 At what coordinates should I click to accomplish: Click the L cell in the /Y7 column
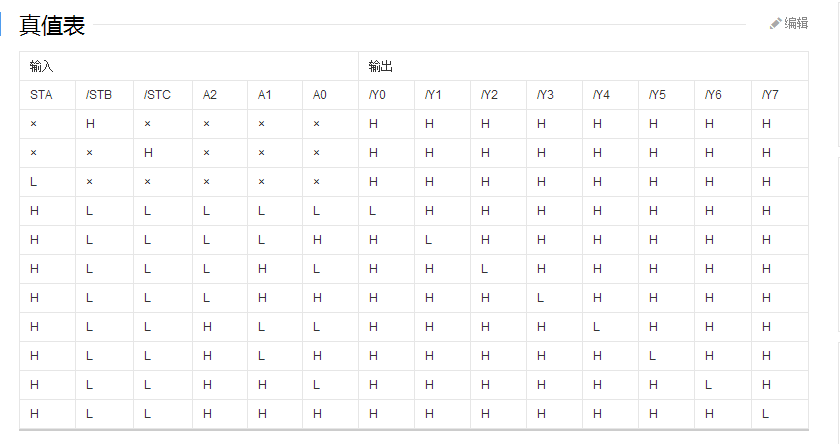click(x=765, y=413)
